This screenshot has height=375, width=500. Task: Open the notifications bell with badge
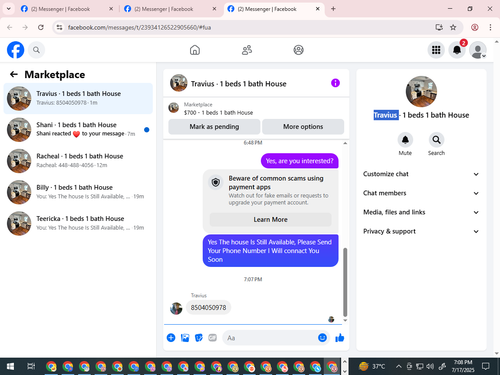coord(457,50)
